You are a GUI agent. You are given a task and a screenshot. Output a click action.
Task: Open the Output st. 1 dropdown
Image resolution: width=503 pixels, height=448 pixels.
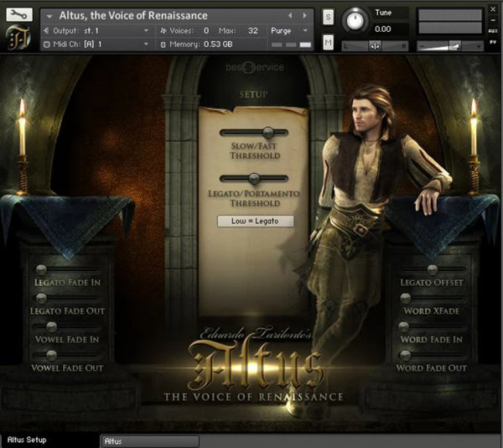(x=146, y=30)
